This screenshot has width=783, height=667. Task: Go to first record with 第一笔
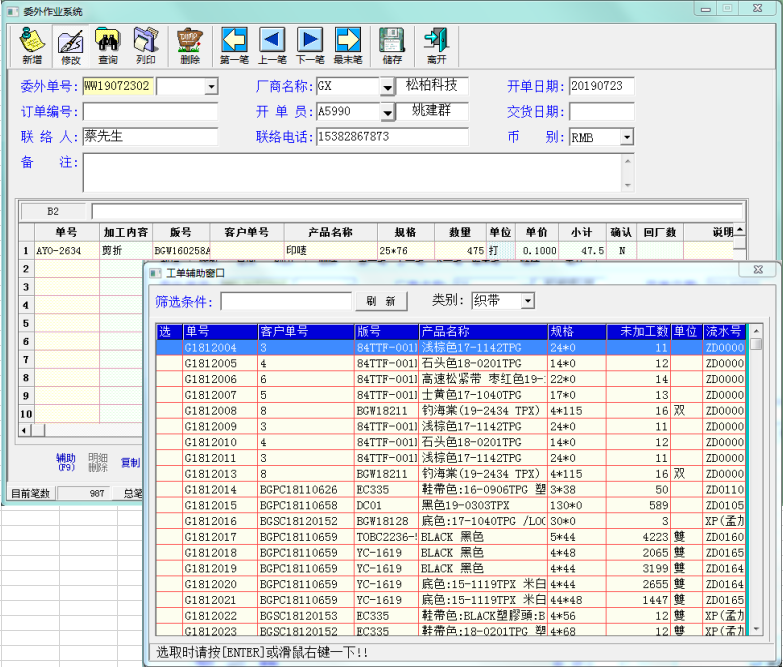pos(234,46)
